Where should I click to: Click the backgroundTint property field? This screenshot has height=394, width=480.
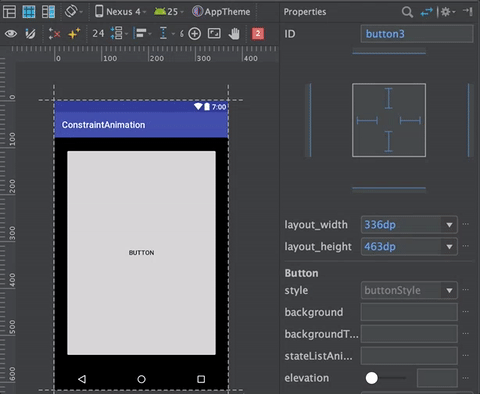coord(409,334)
